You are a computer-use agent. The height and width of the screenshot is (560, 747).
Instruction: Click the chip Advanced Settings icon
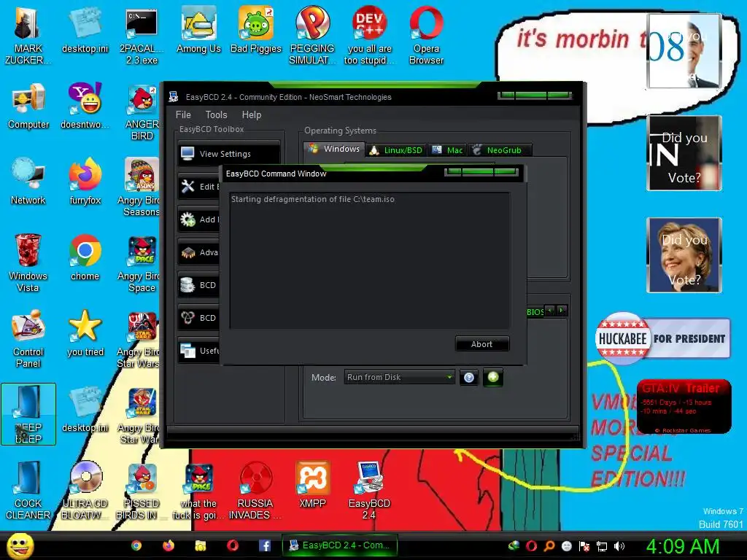(187, 252)
